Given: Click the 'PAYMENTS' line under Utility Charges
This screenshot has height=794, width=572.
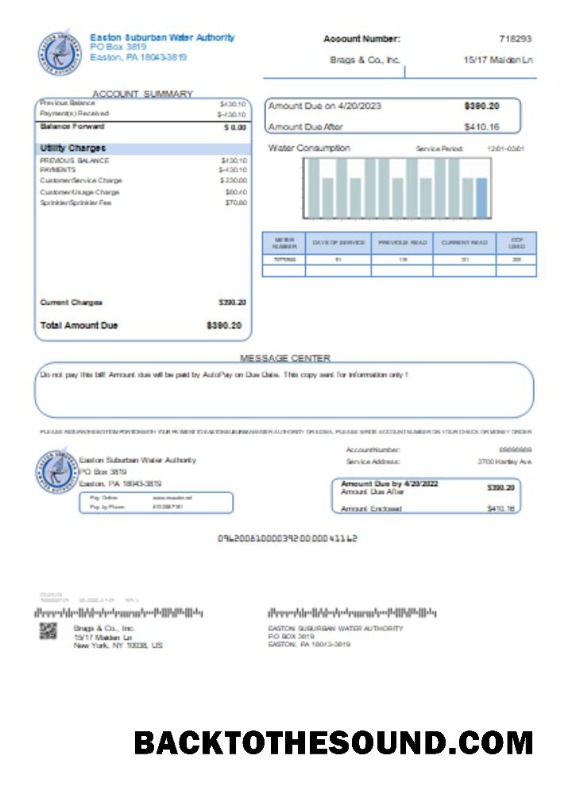Looking at the screenshot, I should [x=58, y=170].
